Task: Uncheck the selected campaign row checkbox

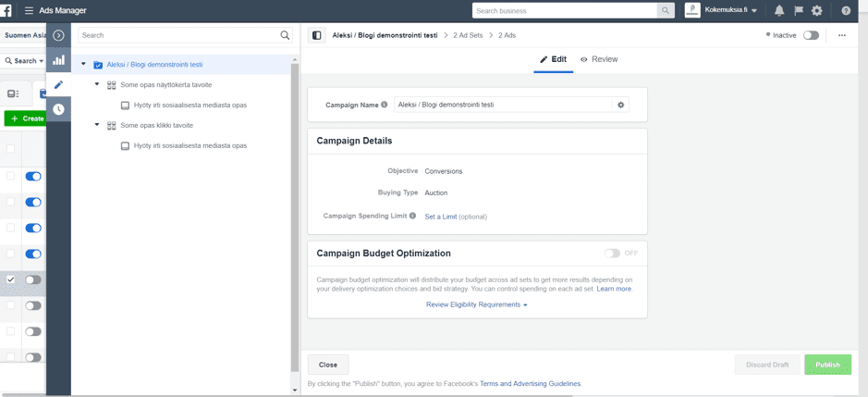Action: [10, 279]
